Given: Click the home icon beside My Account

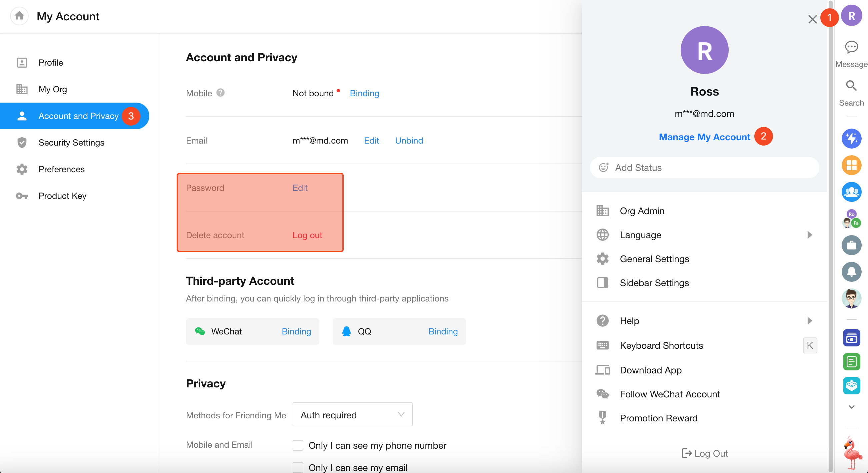Looking at the screenshot, I should point(19,16).
